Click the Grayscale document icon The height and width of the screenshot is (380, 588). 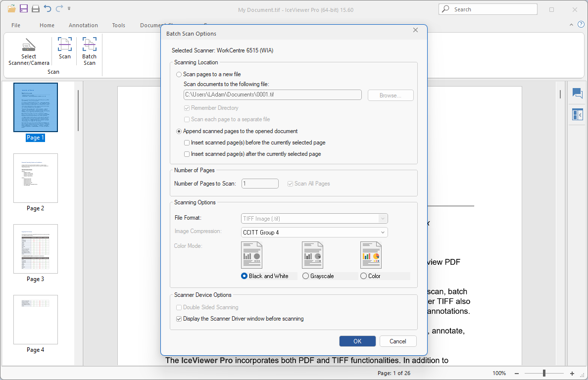(x=312, y=255)
